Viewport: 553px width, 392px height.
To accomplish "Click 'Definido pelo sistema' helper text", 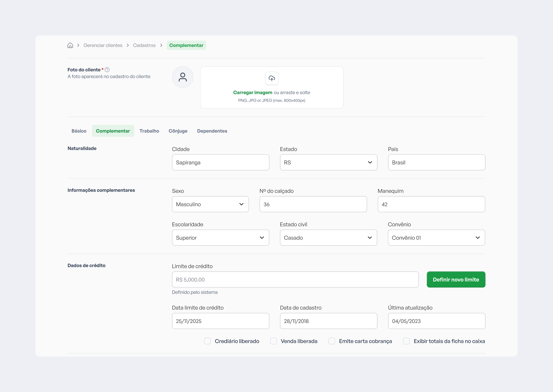I will (x=195, y=292).
